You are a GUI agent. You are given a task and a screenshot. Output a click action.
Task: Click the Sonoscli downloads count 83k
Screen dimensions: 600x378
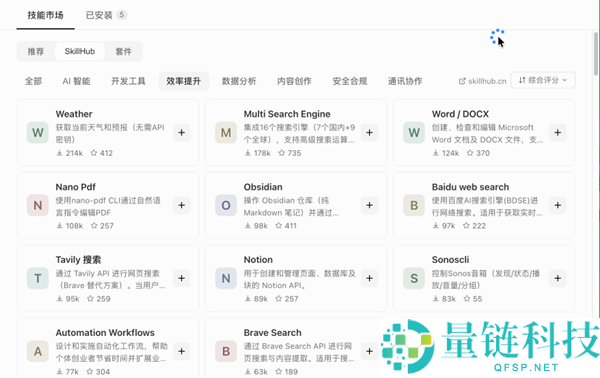(444, 299)
